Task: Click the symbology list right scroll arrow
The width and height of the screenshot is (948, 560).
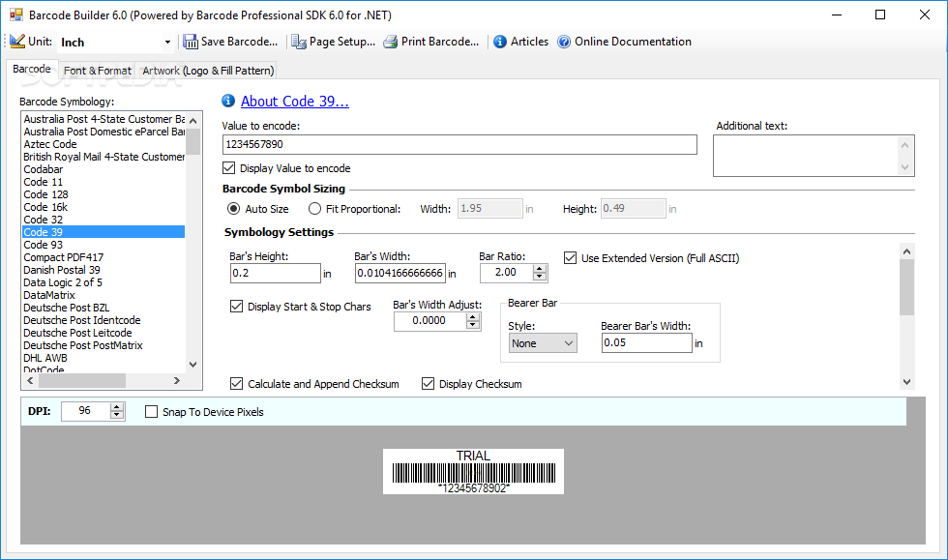Action: pyautogui.click(x=177, y=380)
